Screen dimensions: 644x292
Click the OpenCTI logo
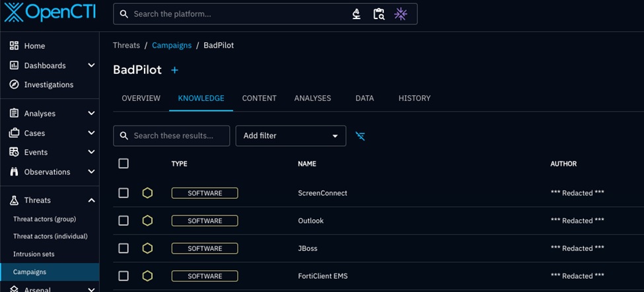pyautogui.click(x=50, y=13)
